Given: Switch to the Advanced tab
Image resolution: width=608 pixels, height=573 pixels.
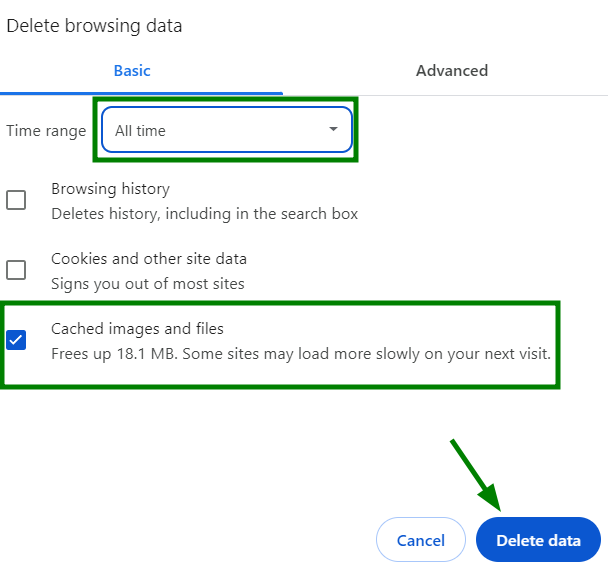Looking at the screenshot, I should (452, 71).
